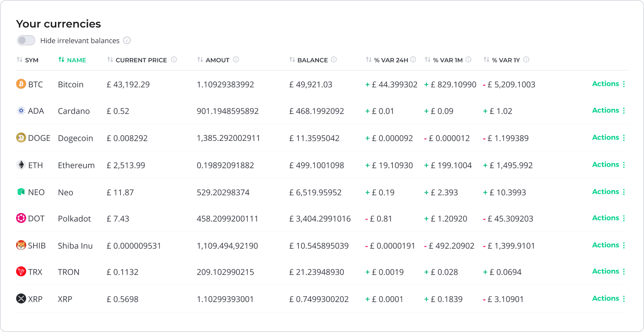Select the TRON TRX logo icon
The width and height of the screenshot is (644, 332).
click(x=21, y=271)
